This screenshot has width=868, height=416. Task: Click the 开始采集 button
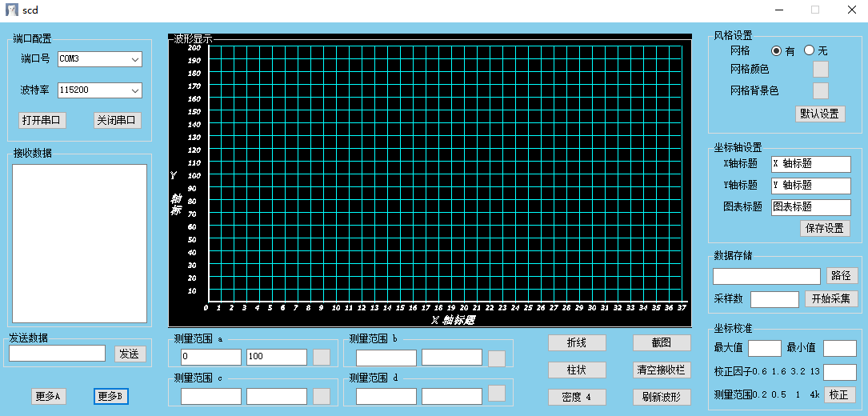tap(831, 299)
